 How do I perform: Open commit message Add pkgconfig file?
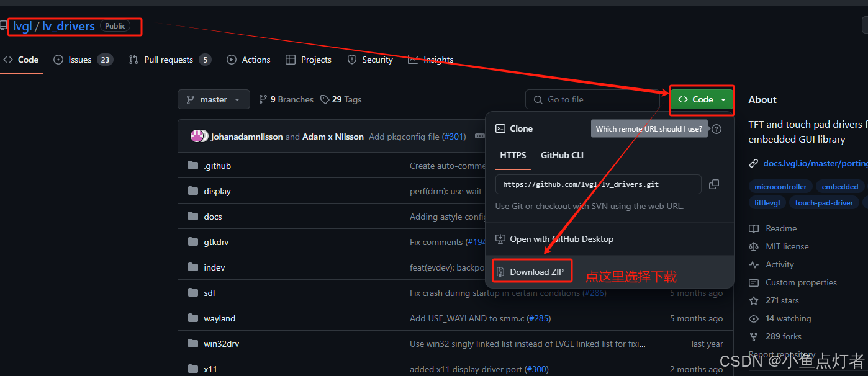[404, 137]
